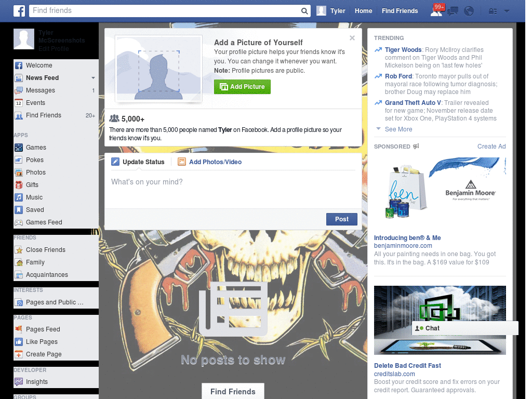Click the Events calendar icon
This screenshot has width=532, height=399.
pyautogui.click(x=19, y=103)
